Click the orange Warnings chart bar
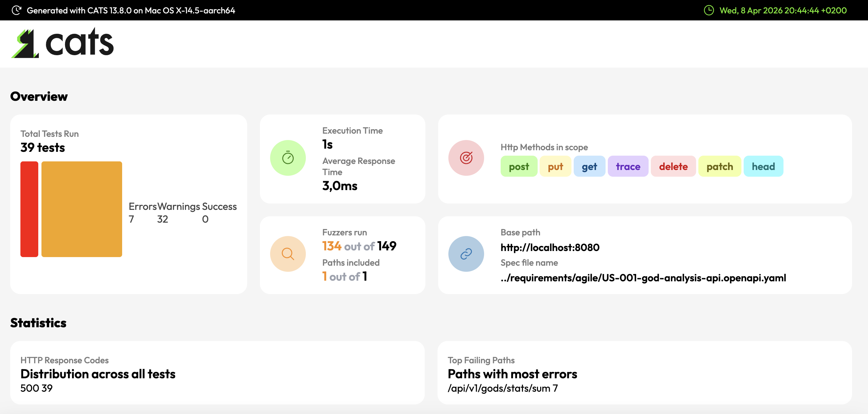This screenshot has width=868, height=414. [82, 209]
